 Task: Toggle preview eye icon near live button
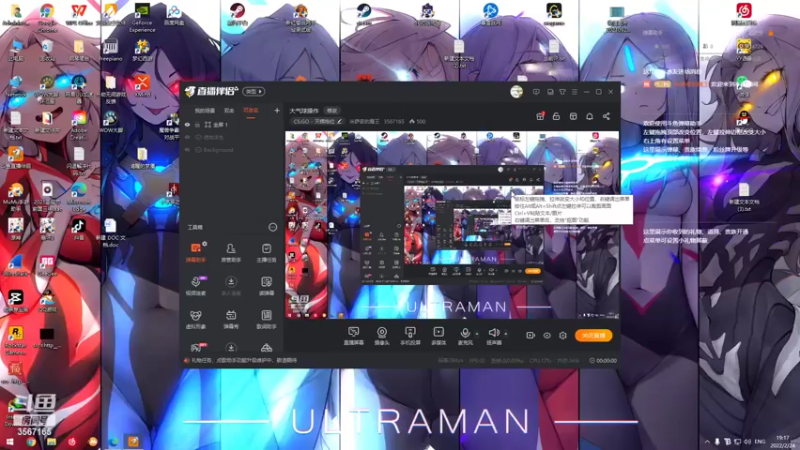[x=547, y=335]
